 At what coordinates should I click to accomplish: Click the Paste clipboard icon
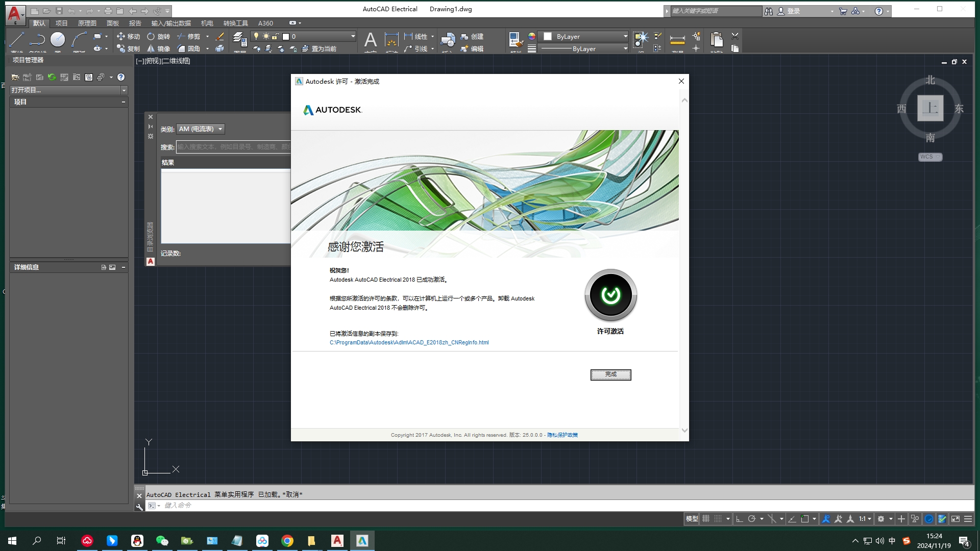[717, 39]
